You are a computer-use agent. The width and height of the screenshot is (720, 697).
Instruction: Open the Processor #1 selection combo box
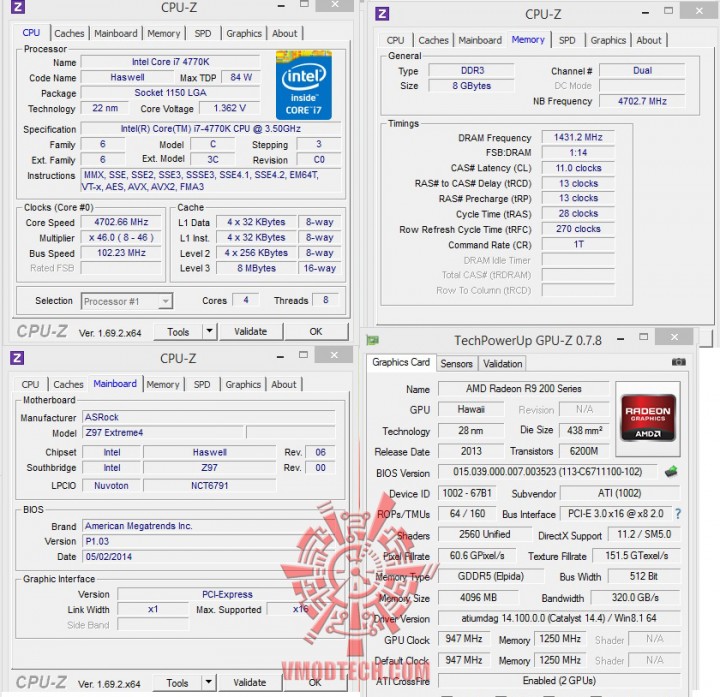pyautogui.click(x=127, y=301)
